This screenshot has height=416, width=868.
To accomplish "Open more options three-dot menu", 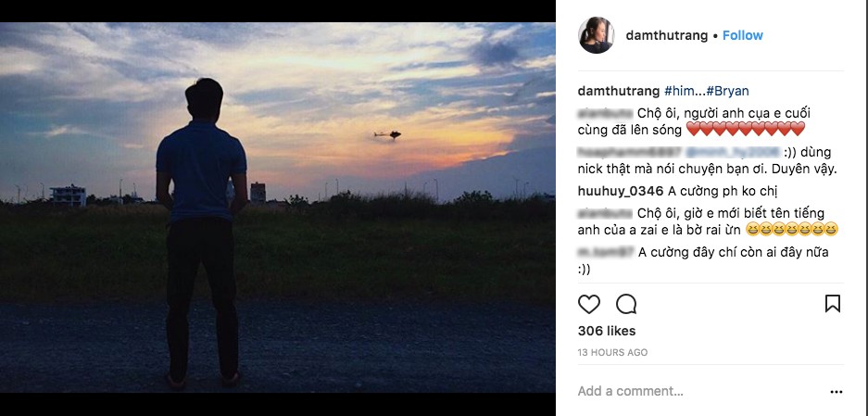I will pyautogui.click(x=836, y=392).
